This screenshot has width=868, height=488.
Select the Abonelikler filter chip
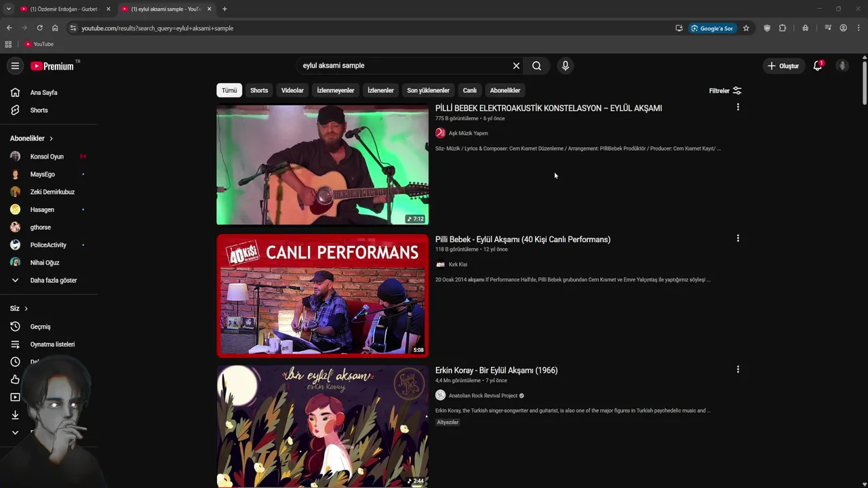505,90
